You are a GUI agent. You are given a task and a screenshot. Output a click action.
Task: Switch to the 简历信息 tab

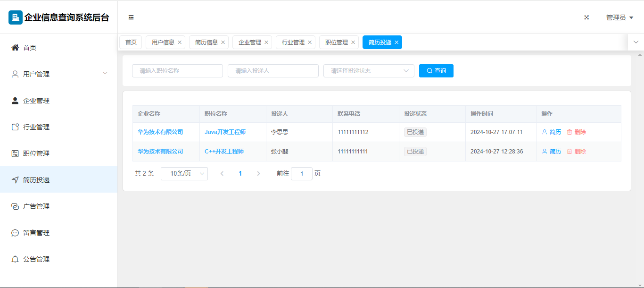[x=206, y=42]
